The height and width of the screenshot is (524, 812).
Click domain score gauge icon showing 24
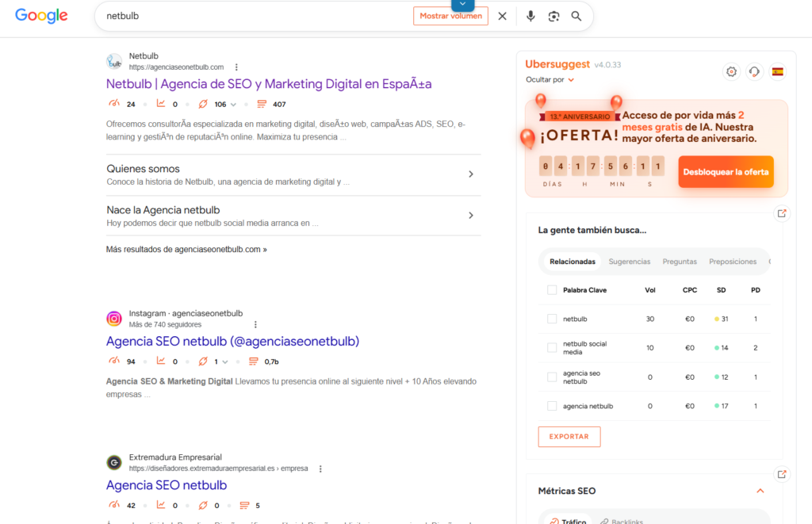click(114, 104)
